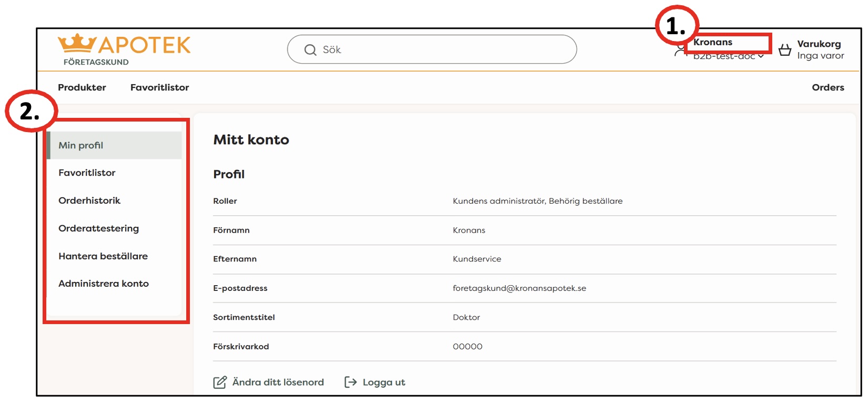Image resolution: width=868 pixels, height=403 pixels.
Task: Click the Förnamn label
Action: [231, 230]
